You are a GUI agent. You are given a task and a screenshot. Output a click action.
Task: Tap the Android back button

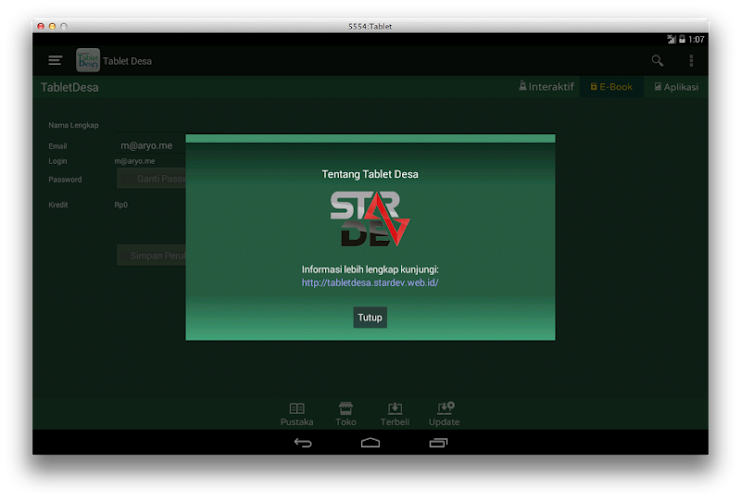303,443
